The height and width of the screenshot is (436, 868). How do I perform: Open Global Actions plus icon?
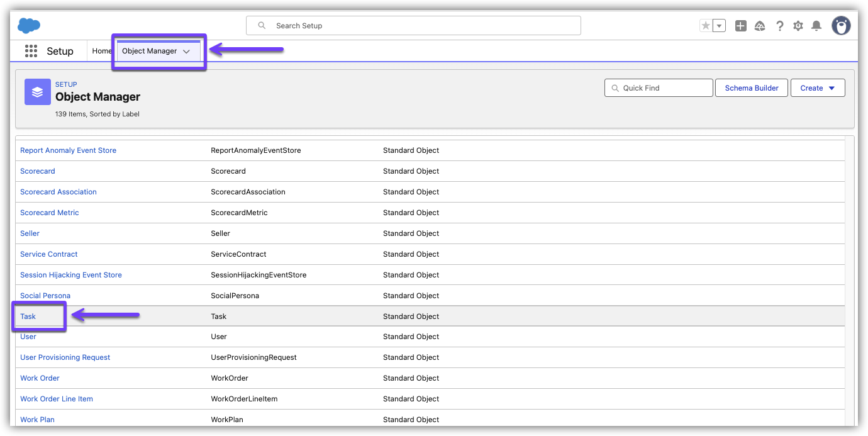click(741, 26)
